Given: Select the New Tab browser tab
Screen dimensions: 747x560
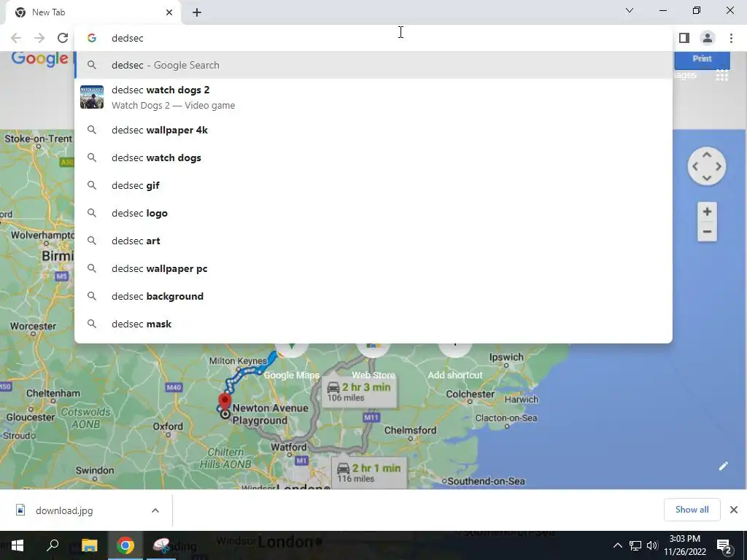Looking at the screenshot, I should pos(93,12).
